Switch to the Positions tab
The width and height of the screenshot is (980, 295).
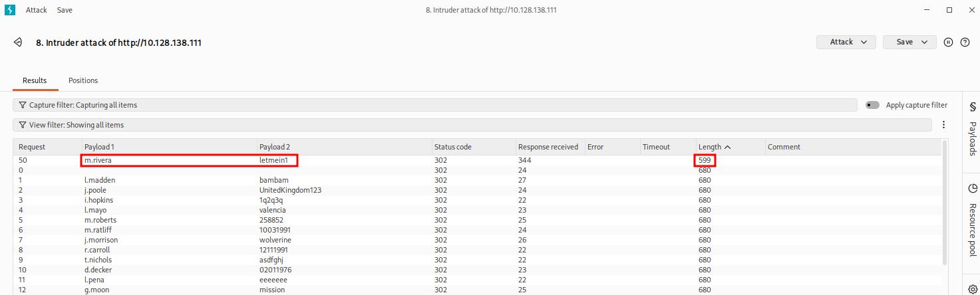coord(83,80)
